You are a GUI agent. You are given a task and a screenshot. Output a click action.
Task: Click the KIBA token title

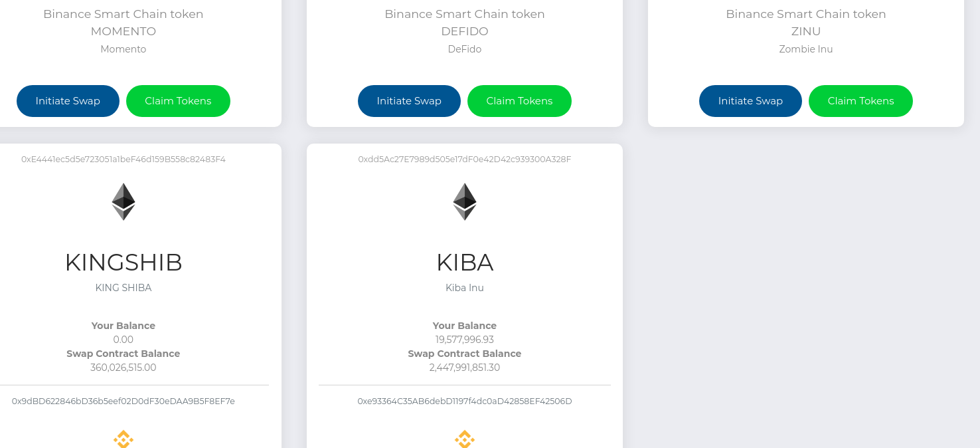tap(465, 263)
